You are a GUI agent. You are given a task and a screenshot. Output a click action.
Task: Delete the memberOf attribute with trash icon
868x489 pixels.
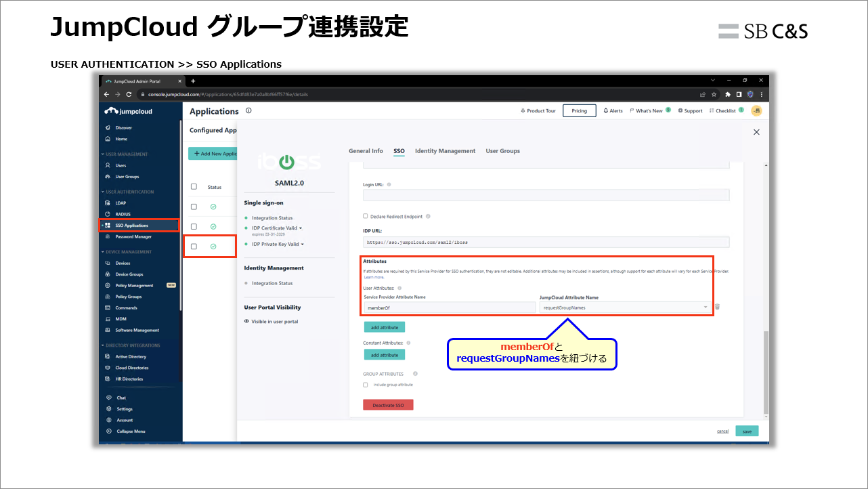click(x=717, y=307)
